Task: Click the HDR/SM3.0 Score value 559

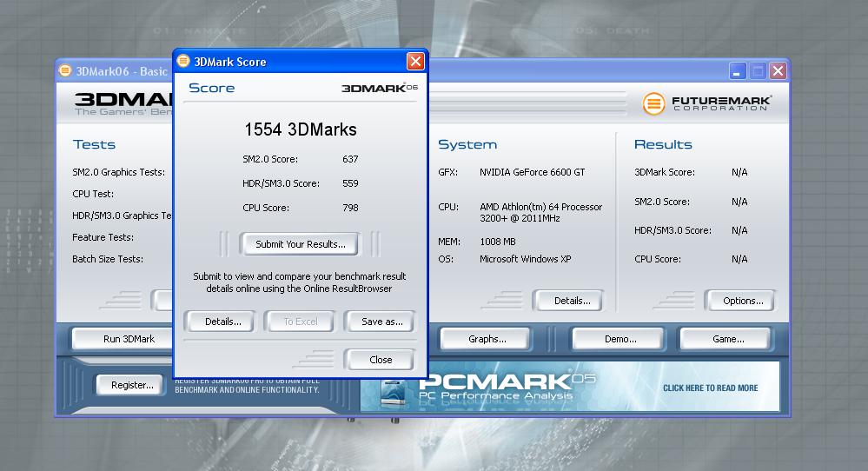Action: pyautogui.click(x=350, y=183)
